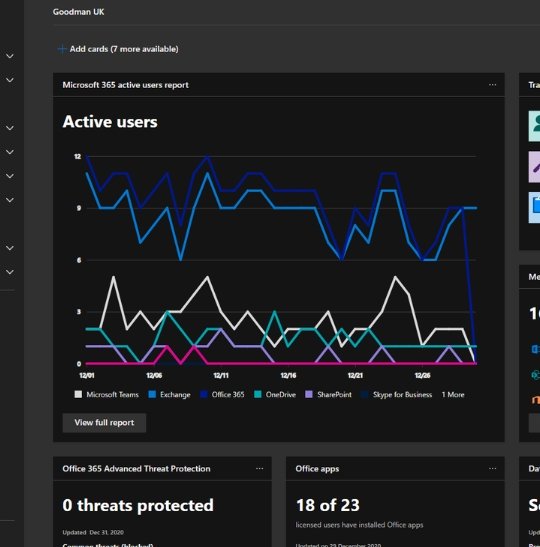Click the blue folder training icon

click(534, 208)
